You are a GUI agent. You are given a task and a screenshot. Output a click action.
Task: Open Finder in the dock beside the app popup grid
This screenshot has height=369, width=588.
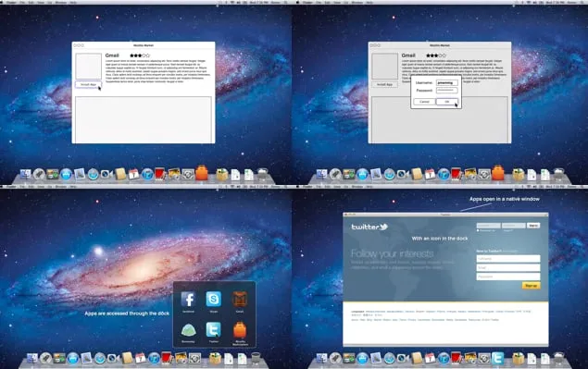point(32,359)
